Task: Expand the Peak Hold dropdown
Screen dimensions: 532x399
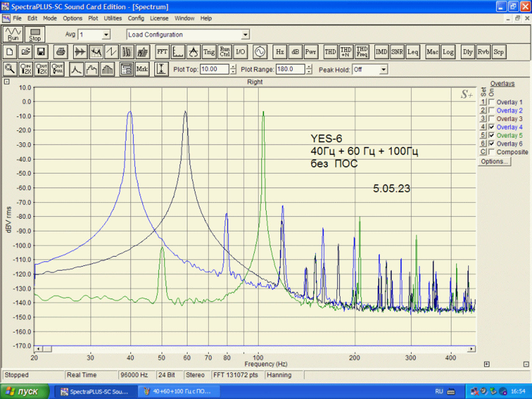Action: (x=383, y=69)
